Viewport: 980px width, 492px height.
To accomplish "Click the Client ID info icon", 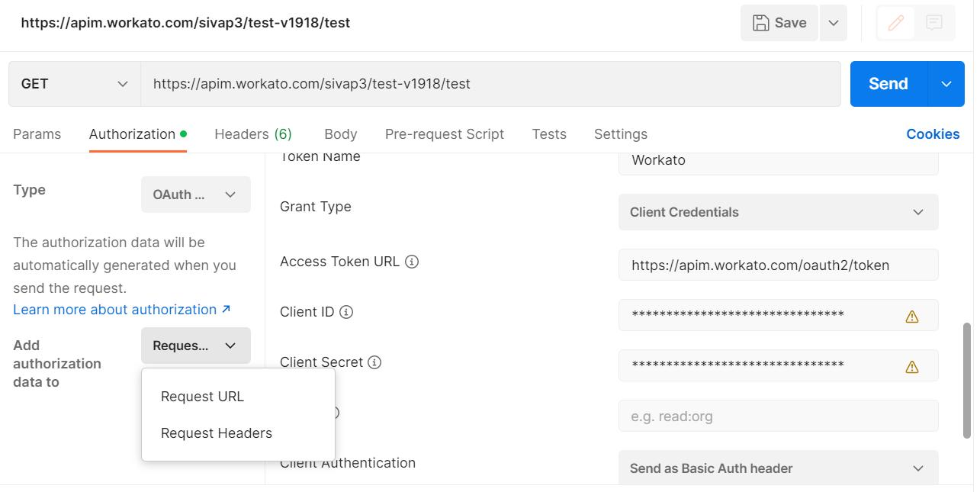I will tap(346, 312).
